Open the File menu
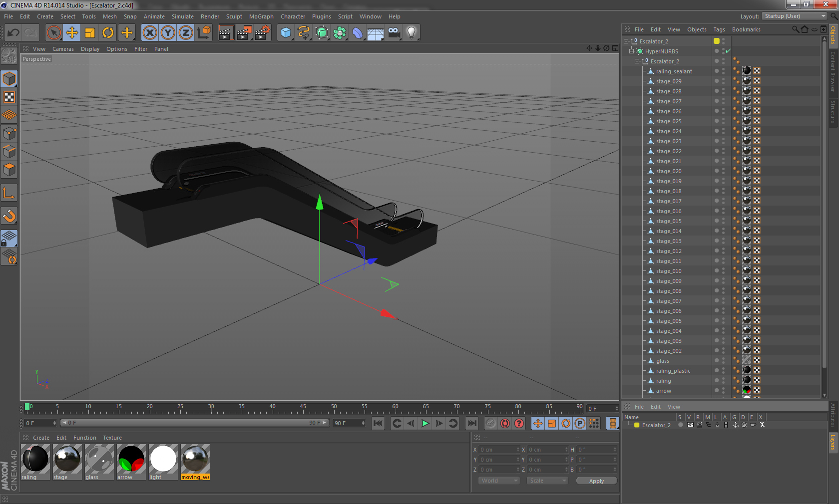The image size is (839, 504). click(8, 16)
